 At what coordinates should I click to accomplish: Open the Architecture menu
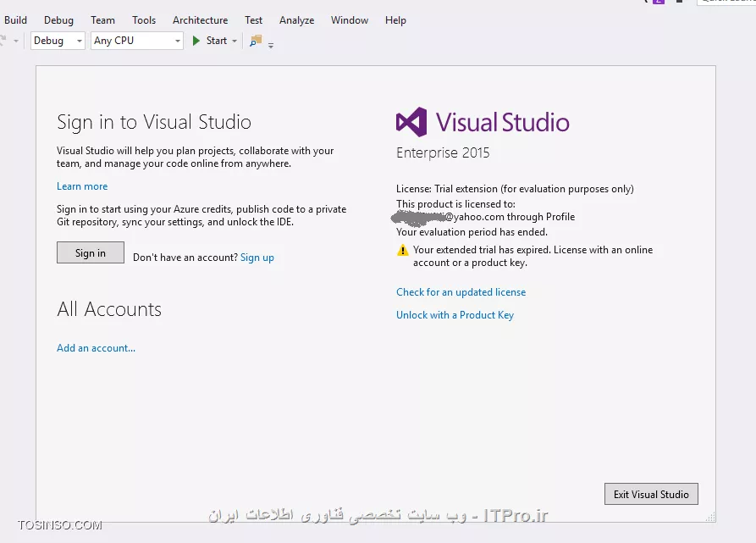tap(200, 20)
